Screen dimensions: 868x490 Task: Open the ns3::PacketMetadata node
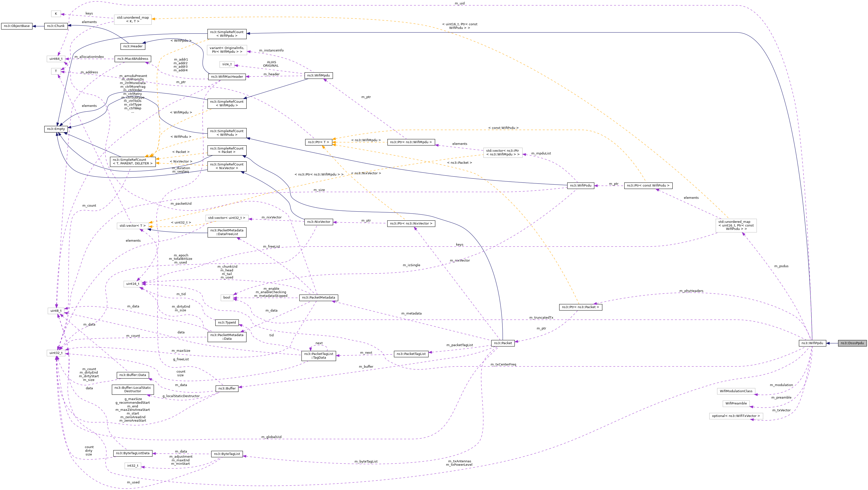click(319, 298)
